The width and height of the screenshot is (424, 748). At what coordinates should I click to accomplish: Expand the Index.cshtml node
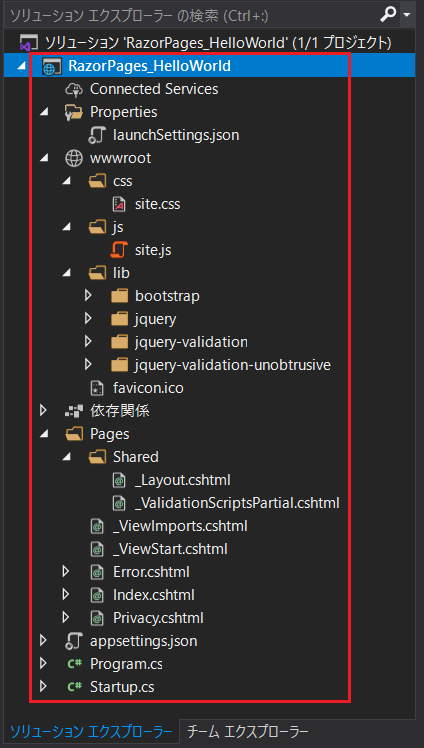(66, 594)
